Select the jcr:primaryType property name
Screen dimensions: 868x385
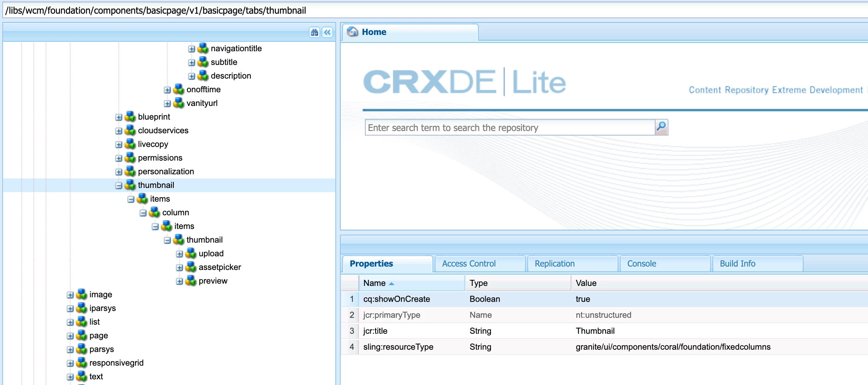pos(392,315)
